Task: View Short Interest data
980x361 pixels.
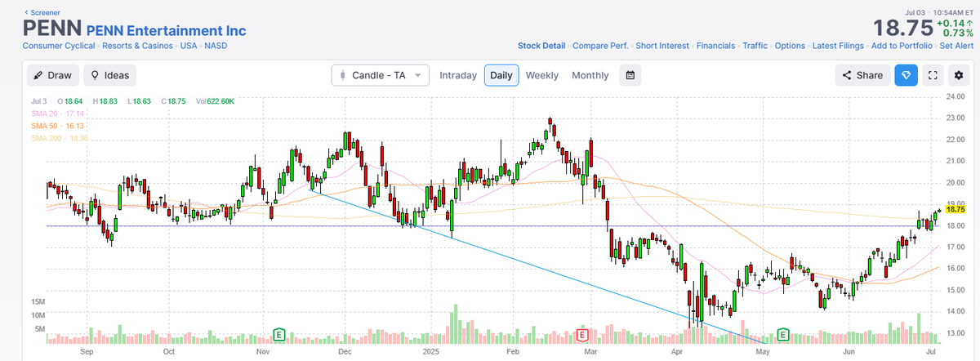Action: [x=663, y=46]
